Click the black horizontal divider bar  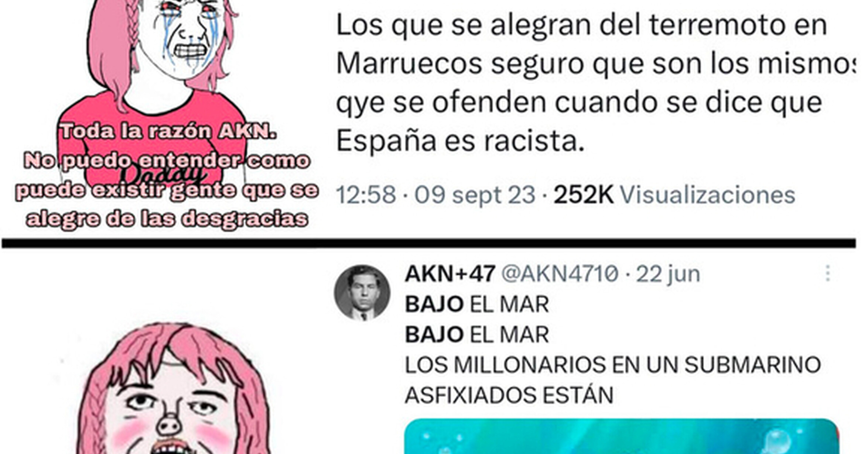[x=429, y=243]
